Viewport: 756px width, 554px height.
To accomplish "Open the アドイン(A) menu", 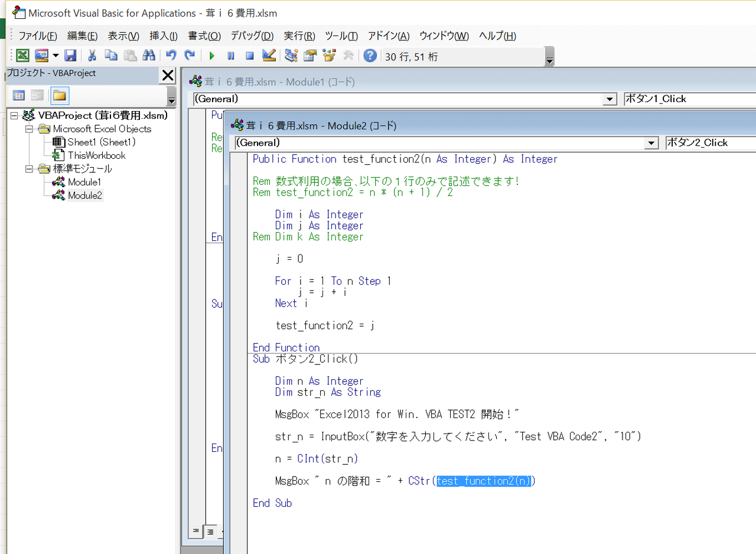I will click(x=389, y=36).
